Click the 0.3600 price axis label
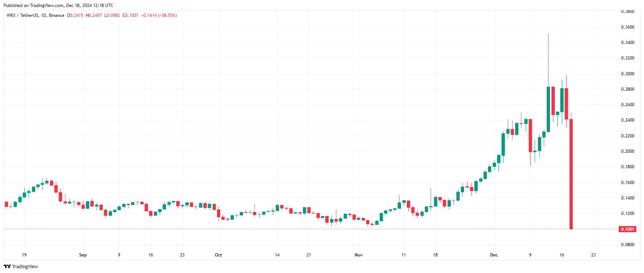This screenshot has height=273, width=644. click(627, 27)
